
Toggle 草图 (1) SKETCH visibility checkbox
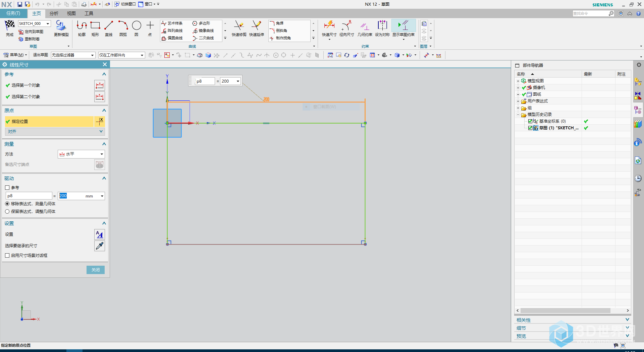click(530, 128)
